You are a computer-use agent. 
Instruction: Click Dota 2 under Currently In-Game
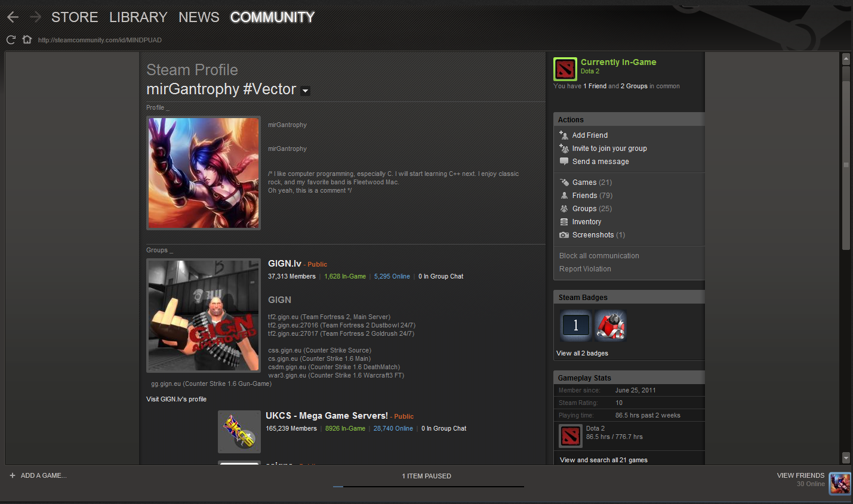pos(590,71)
